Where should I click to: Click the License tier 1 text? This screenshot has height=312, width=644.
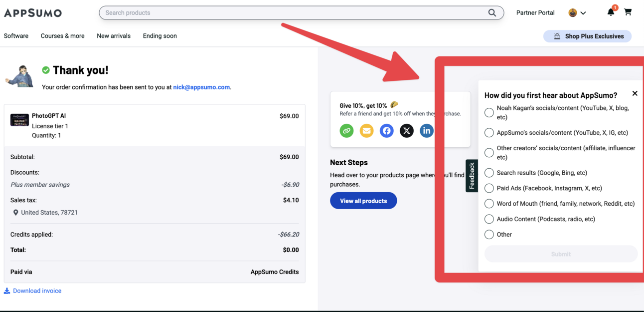click(50, 126)
